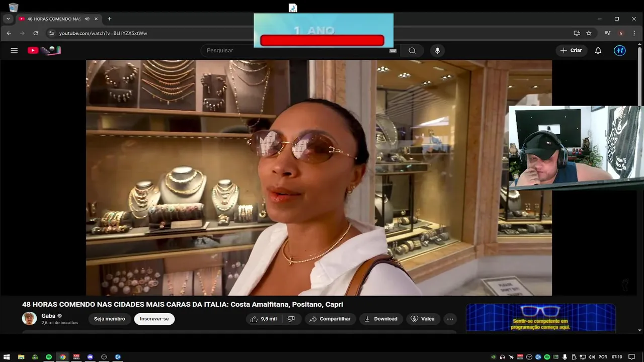Open the NVIDIA tray icon

(x=494, y=357)
